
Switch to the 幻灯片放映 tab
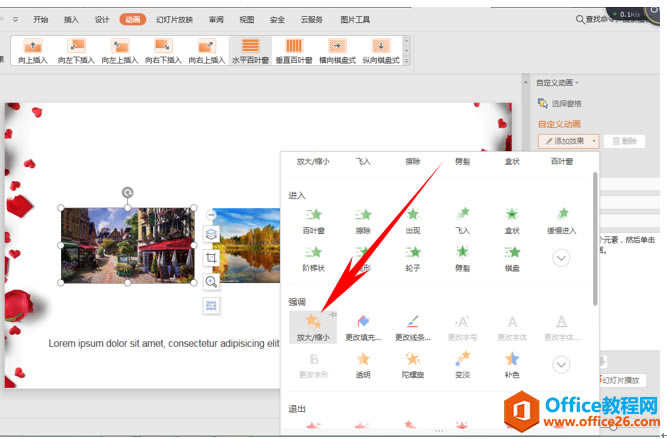[x=174, y=20]
